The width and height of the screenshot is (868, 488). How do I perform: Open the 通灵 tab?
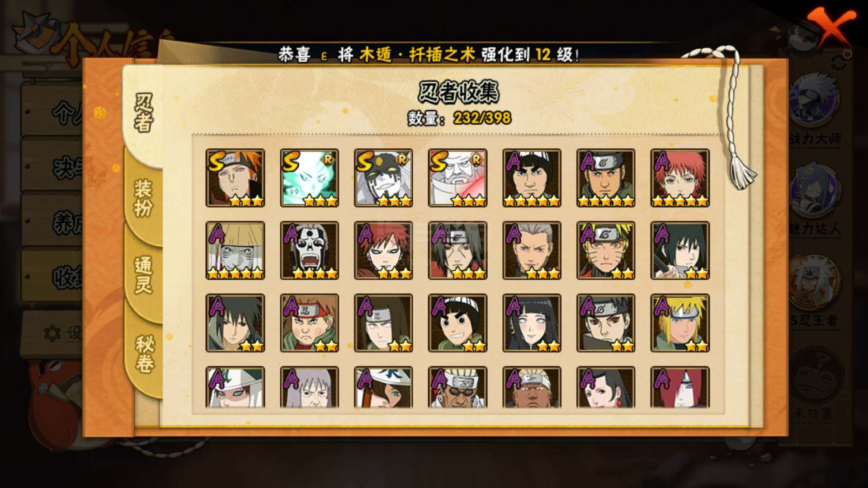pyautogui.click(x=144, y=275)
